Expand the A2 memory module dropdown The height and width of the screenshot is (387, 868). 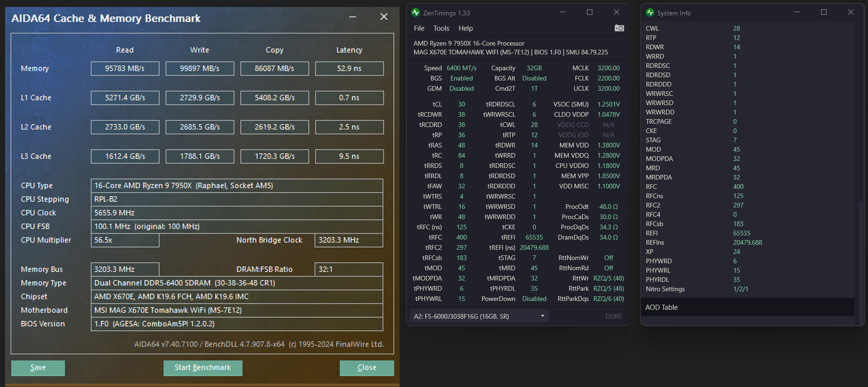click(479, 316)
